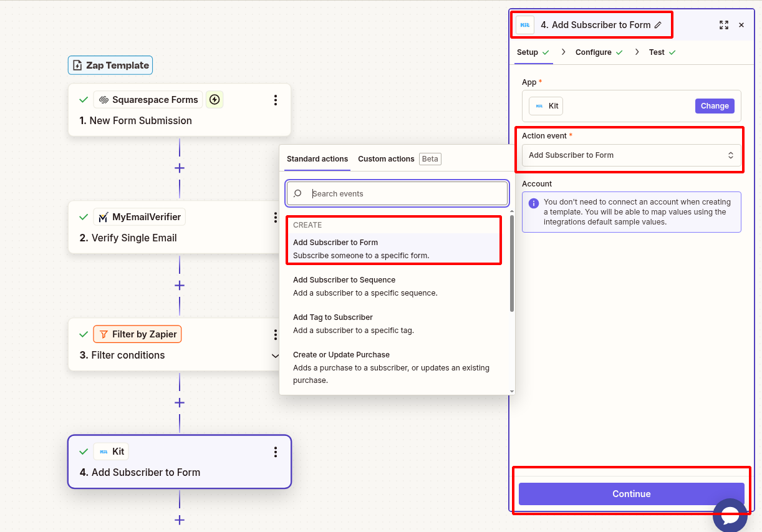Open three-dot menu on Squarespace Forms step
Image resolution: width=762 pixels, height=532 pixels.
[x=275, y=100]
